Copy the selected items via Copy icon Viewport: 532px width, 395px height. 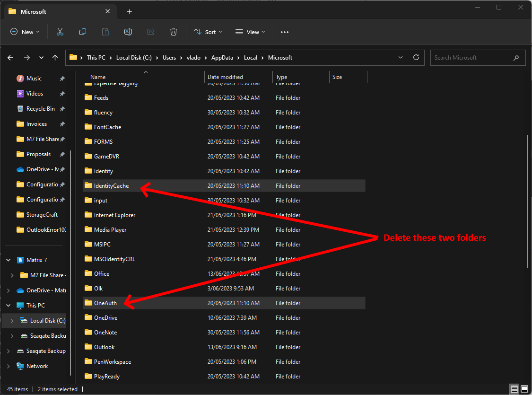tap(83, 32)
